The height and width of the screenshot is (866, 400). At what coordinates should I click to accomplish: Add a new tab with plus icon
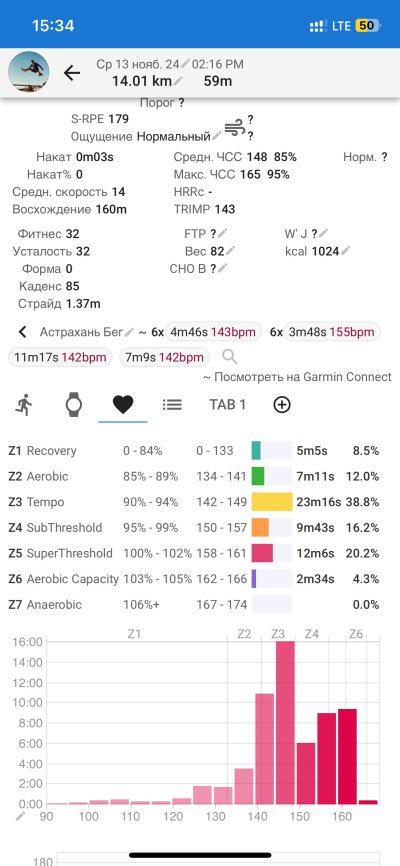(x=282, y=405)
